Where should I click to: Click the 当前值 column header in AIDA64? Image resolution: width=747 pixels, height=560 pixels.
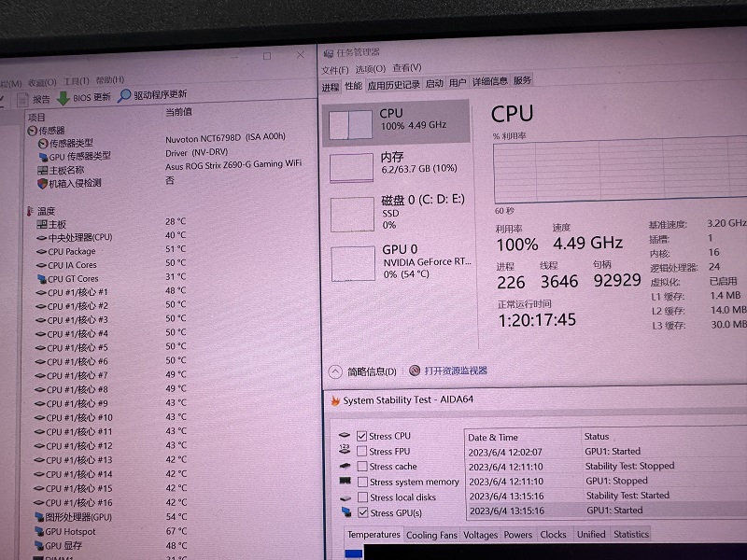click(178, 112)
